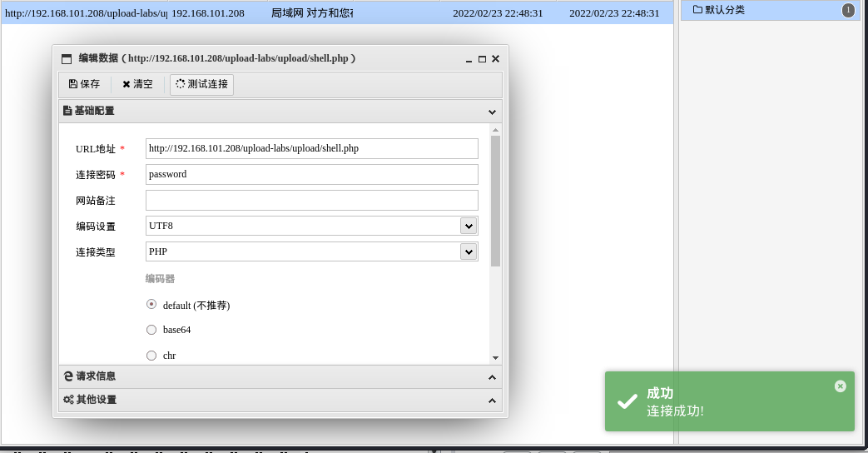Click the first 2022/02/23 22:48:31 timestamp cell

[498, 13]
